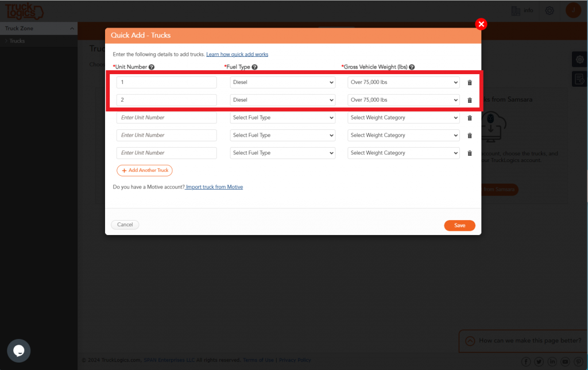
Task: Open the side panel document icon
Action: click(580, 79)
